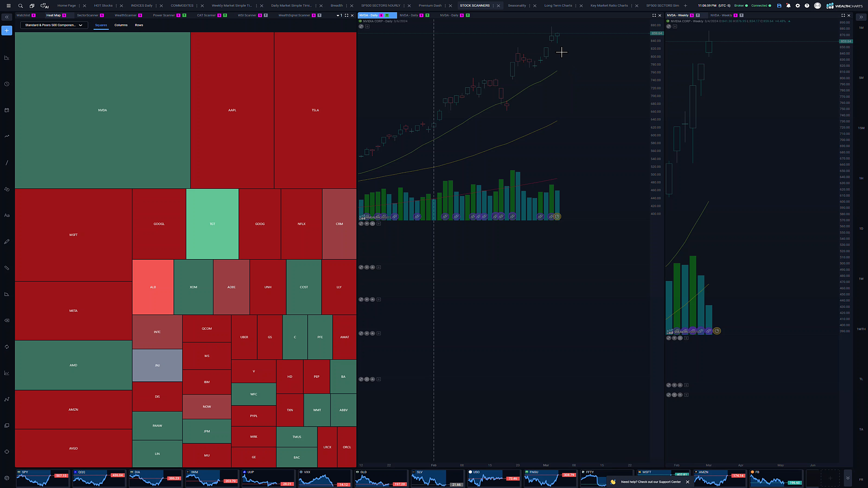Viewport: 868px width, 488px height.
Task: Open options menu for COMMODITES tab
Action: [197, 6]
